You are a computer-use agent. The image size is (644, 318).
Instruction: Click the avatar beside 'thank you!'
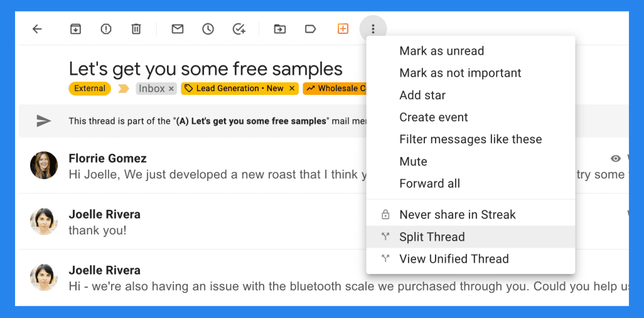coord(44,221)
